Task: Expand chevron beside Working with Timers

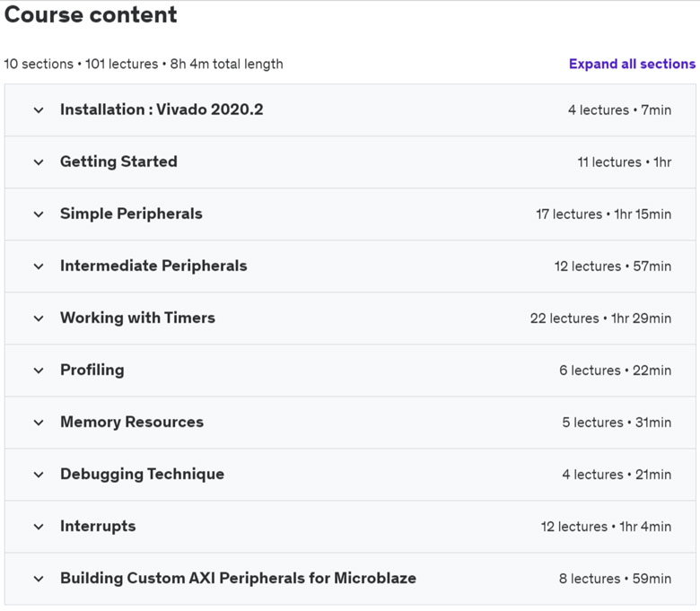Action: pyautogui.click(x=39, y=319)
